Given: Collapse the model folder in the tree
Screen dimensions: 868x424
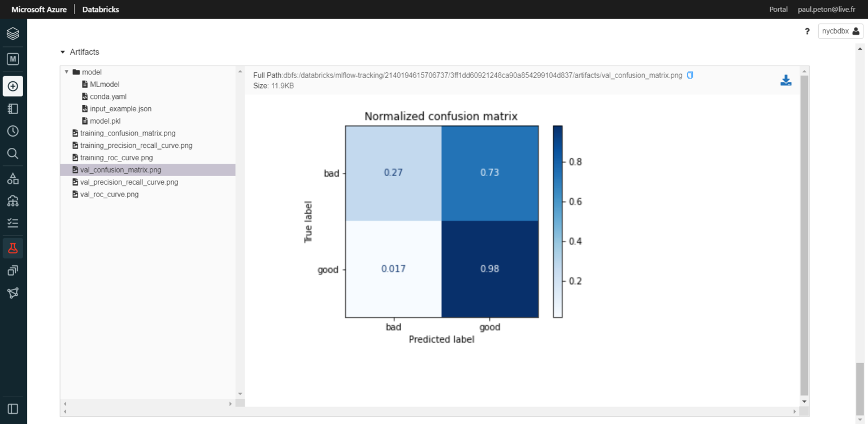Looking at the screenshot, I should [66, 72].
